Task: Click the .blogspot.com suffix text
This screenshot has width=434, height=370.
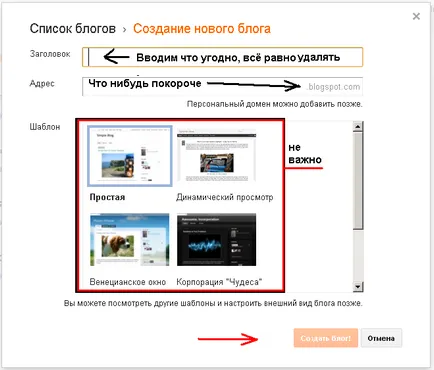Action: click(333, 87)
